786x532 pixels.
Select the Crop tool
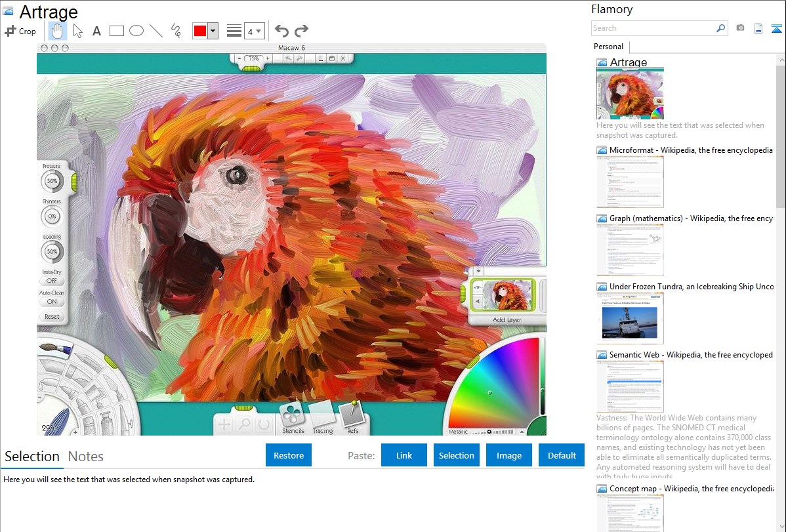click(x=20, y=31)
